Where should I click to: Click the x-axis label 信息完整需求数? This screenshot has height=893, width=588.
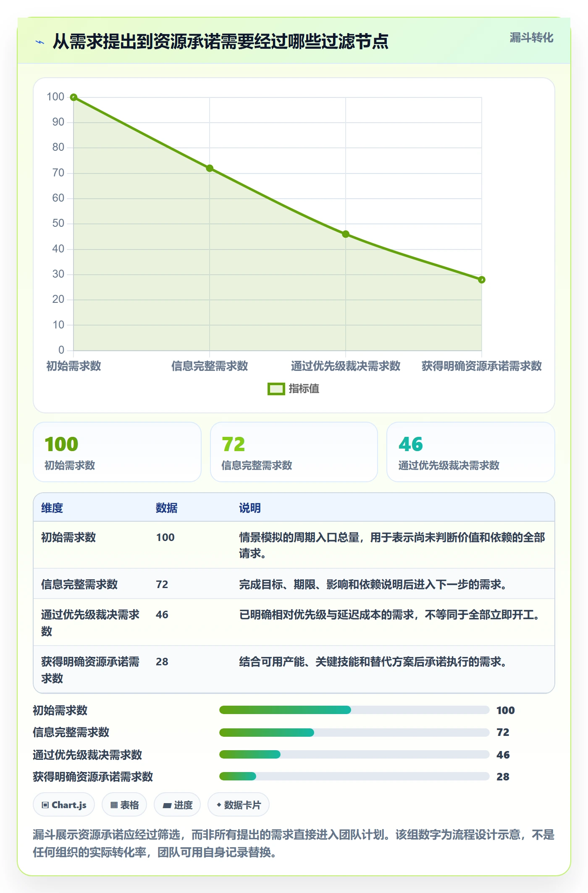click(210, 366)
